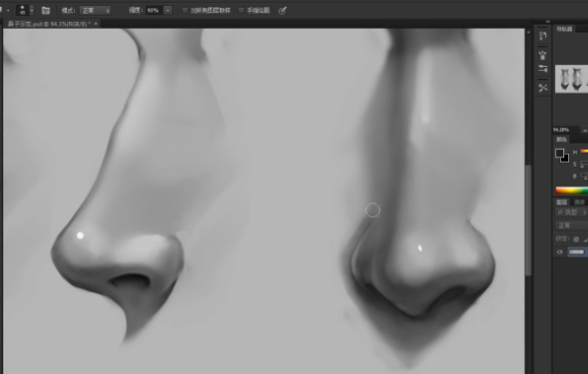The image size is (588, 374).
Task: Toggle lock transparent pixels icon
Action: point(576,239)
